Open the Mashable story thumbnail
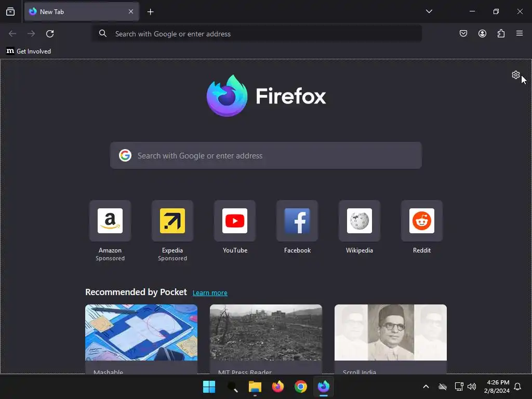532x399 pixels. click(141, 332)
